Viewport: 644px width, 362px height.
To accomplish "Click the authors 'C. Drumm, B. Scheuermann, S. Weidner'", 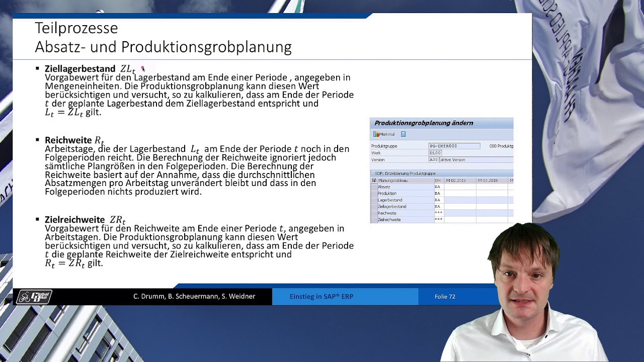I will click(x=194, y=297).
